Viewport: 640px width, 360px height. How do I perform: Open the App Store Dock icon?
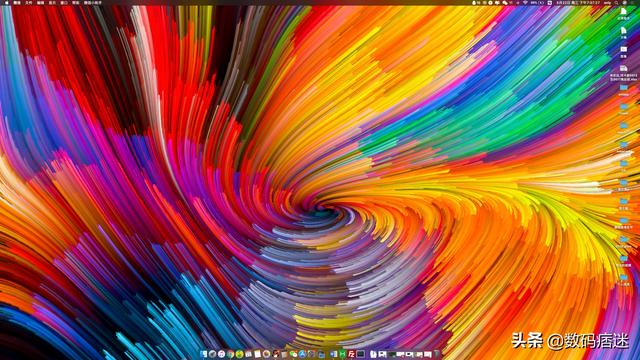click(302, 354)
